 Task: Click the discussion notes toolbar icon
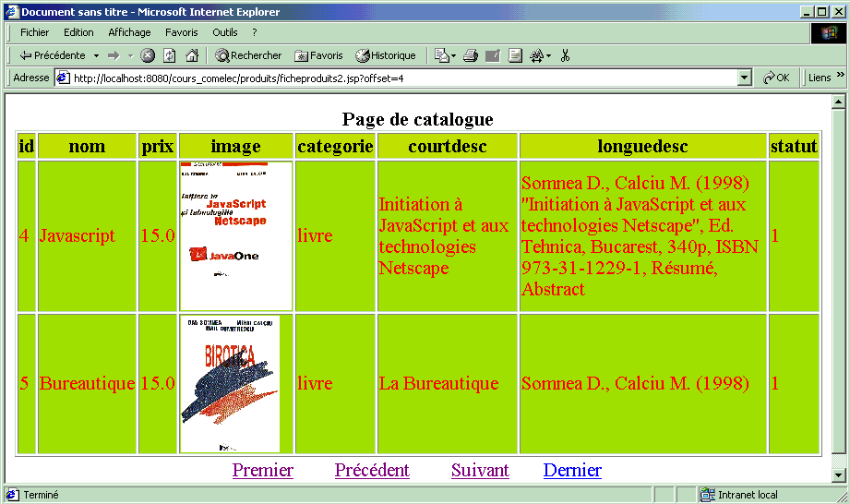point(515,55)
